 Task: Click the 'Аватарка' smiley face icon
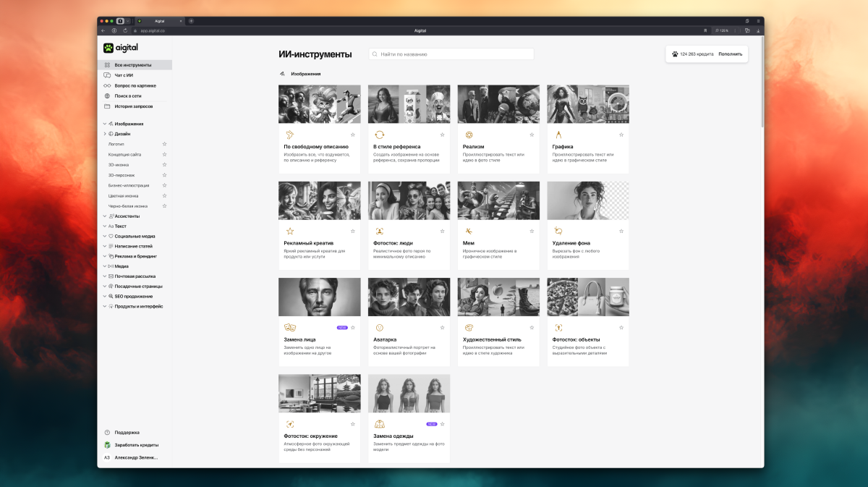click(x=379, y=327)
